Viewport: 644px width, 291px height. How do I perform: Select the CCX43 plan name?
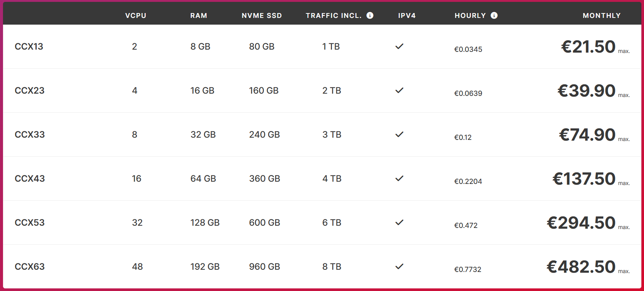(x=30, y=179)
